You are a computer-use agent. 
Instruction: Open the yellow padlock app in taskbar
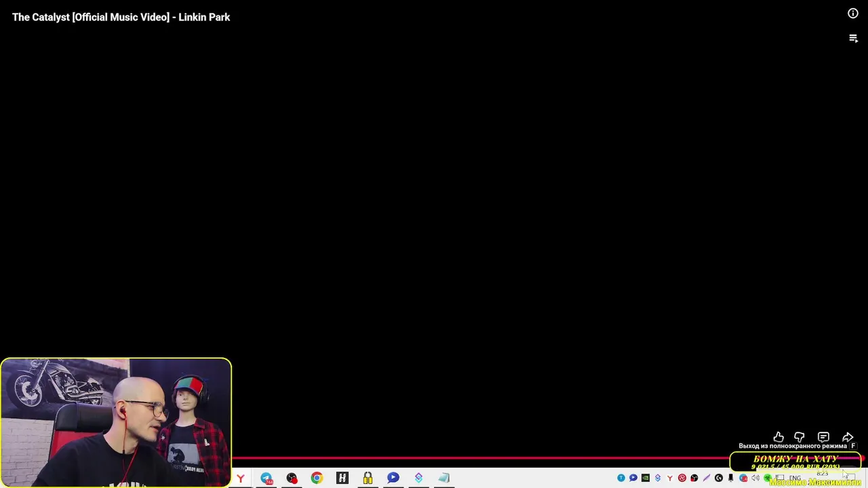[x=368, y=479]
